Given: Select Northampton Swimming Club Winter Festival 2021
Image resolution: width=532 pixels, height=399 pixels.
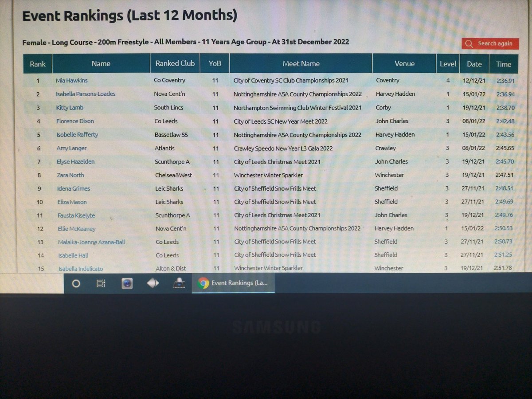Looking at the screenshot, I should (x=297, y=108).
